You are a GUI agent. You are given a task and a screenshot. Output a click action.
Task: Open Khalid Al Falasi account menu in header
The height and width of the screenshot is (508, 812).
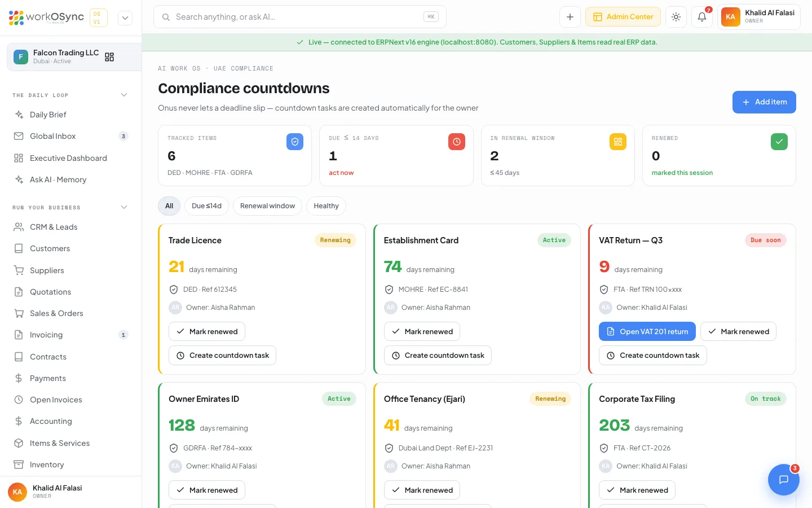759,17
